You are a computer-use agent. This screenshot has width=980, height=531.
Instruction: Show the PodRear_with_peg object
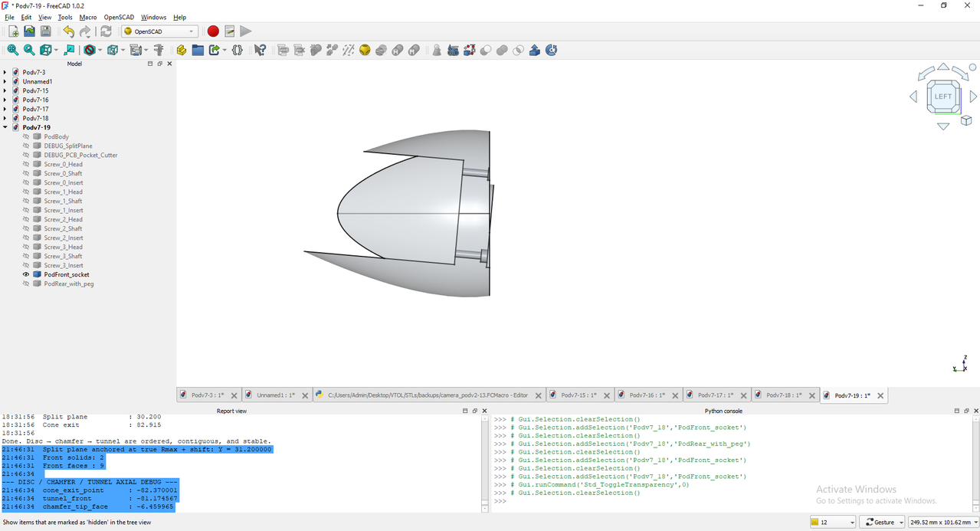26,284
